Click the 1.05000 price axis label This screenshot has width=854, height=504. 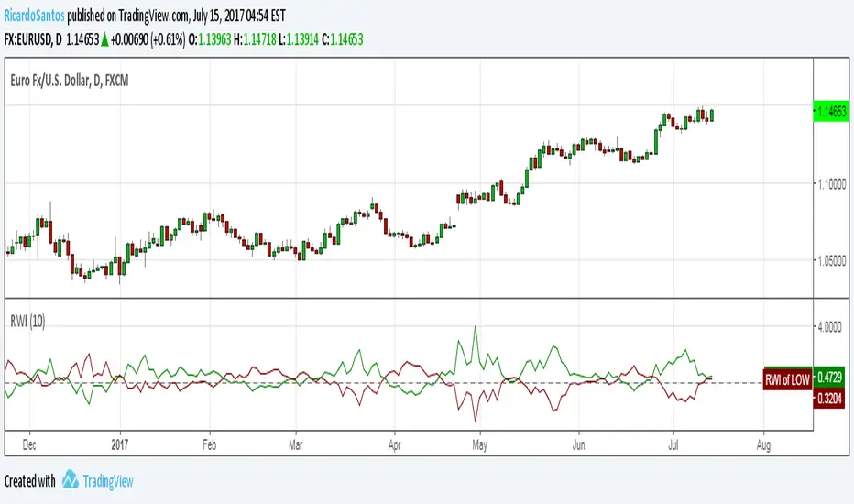point(834,261)
